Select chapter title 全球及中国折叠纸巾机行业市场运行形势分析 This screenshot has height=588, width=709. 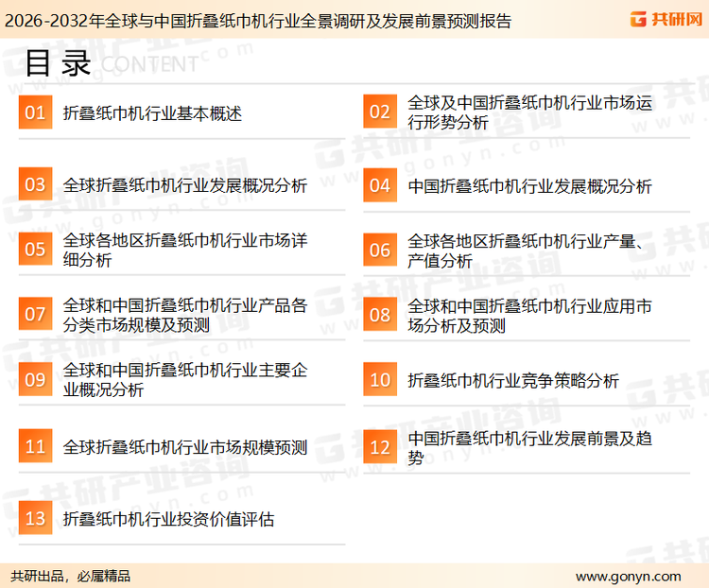click(530, 112)
